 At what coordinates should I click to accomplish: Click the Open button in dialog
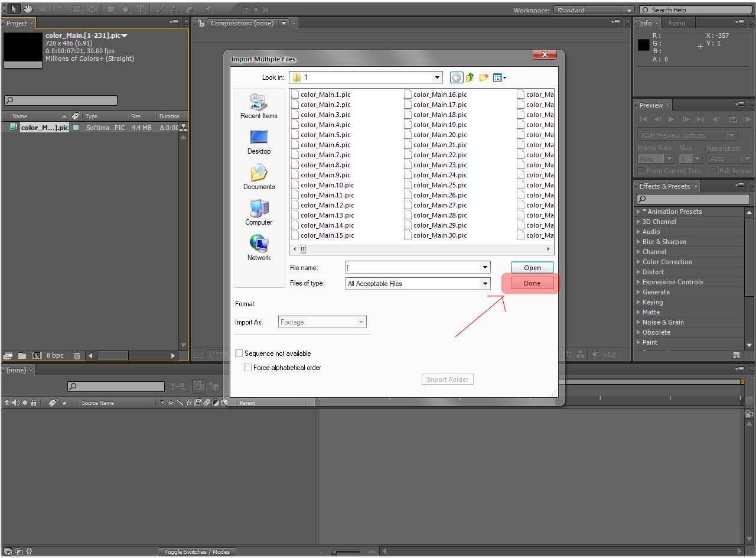coord(532,268)
